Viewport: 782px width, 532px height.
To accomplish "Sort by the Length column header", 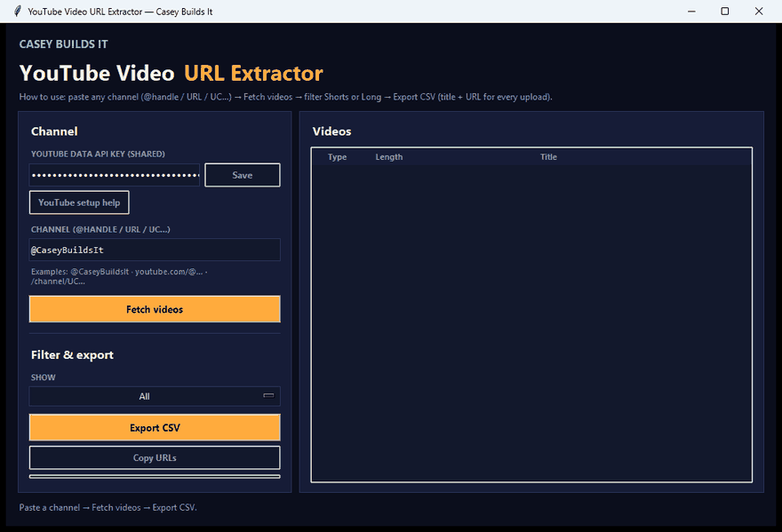I will pyautogui.click(x=389, y=157).
